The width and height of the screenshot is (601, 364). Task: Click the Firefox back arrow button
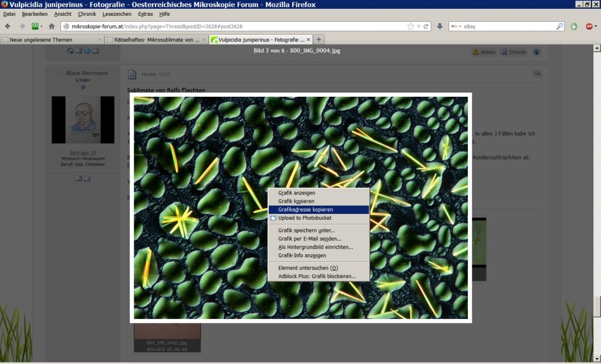[8, 26]
